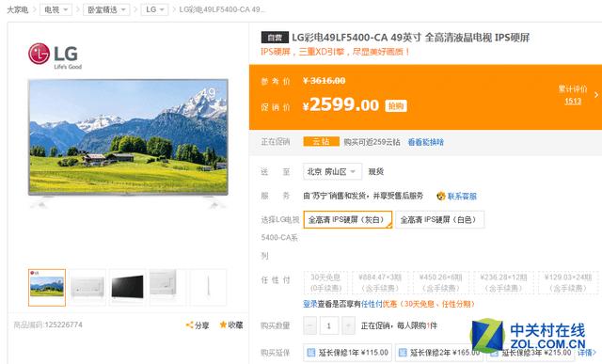Click the 自营 badge before the title
The image size is (602, 364).
tap(275, 38)
